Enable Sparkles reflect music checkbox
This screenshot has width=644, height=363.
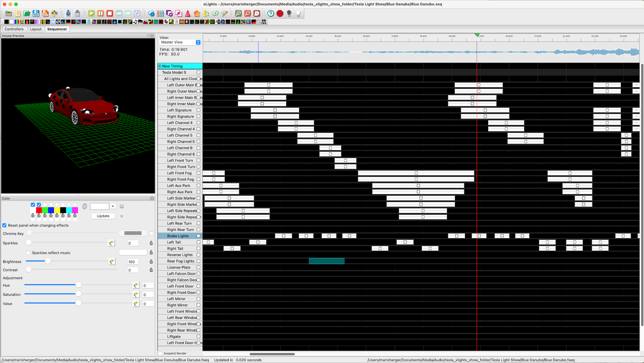click(28, 253)
